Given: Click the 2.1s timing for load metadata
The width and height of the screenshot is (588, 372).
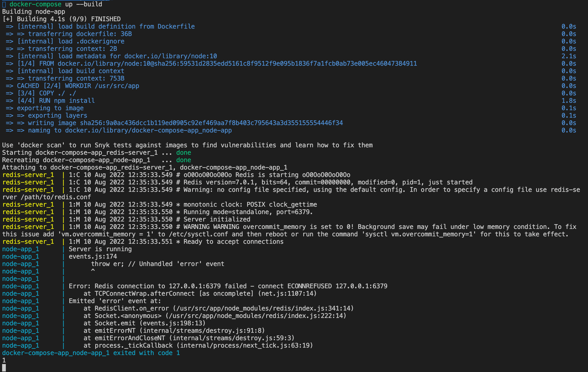Looking at the screenshot, I should 569,56.
